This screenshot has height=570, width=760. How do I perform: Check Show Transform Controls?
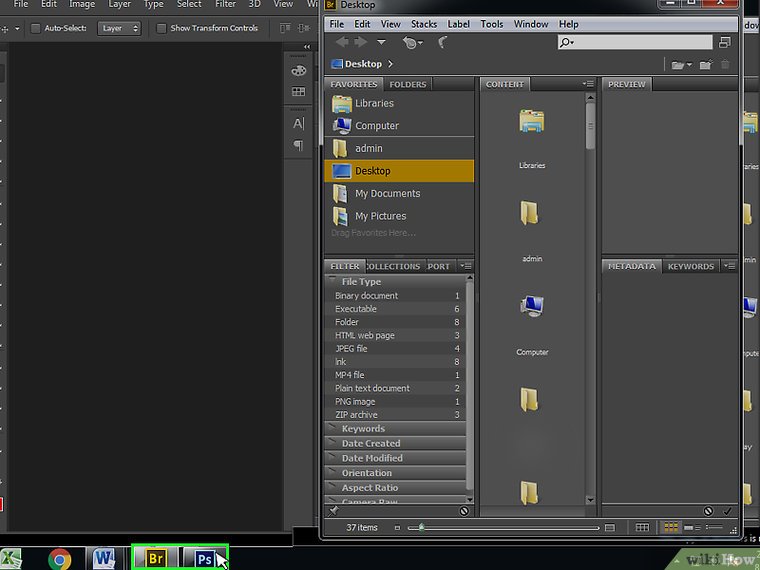pos(161,28)
